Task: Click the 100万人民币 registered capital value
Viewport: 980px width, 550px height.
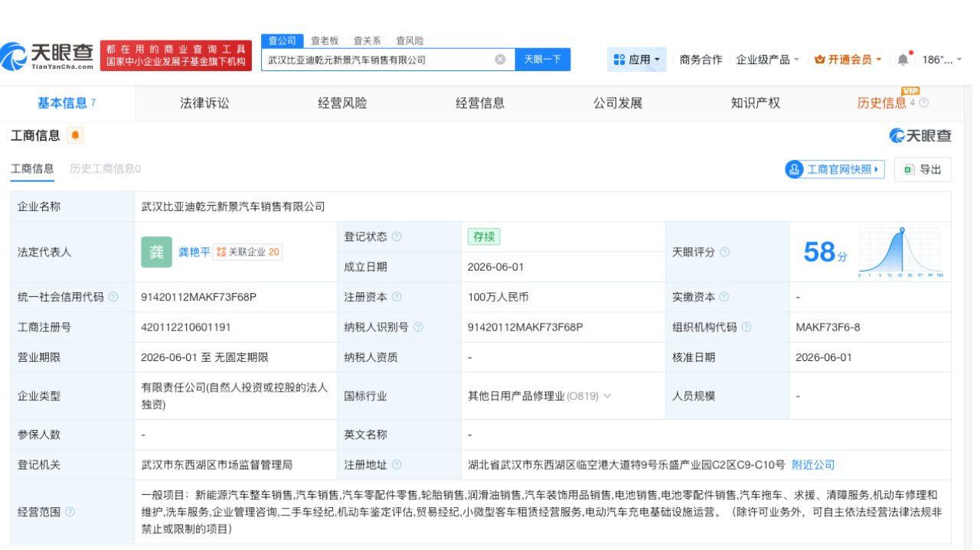Action: [x=498, y=297]
